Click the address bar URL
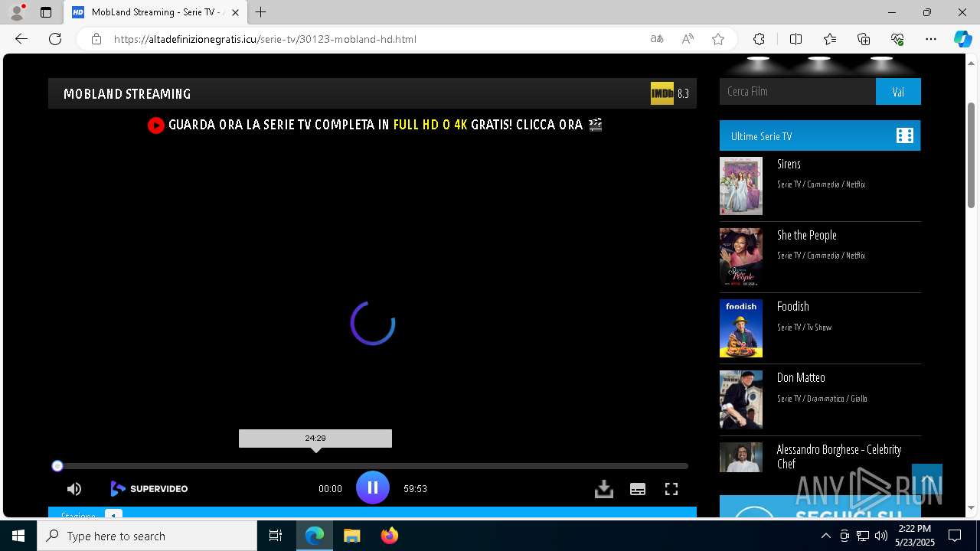980x551 pixels. pos(265,39)
